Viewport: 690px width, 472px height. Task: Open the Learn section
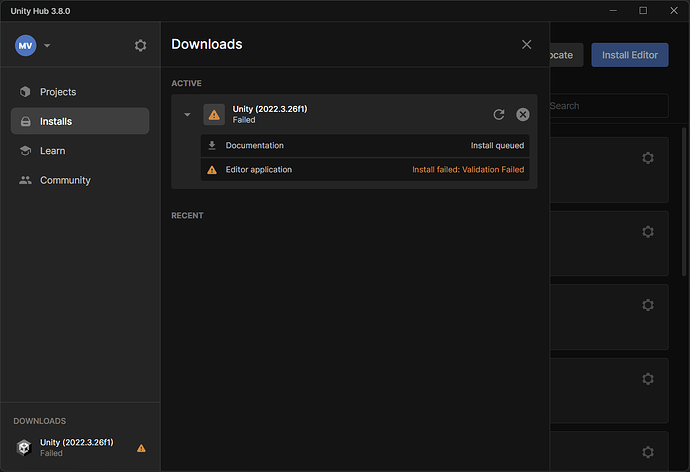[52, 151]
